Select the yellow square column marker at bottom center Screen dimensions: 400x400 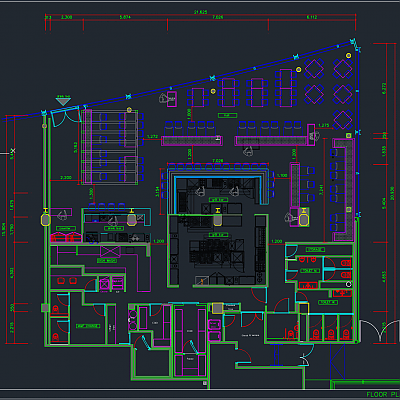pyautogui.click(x=218, y=308)
